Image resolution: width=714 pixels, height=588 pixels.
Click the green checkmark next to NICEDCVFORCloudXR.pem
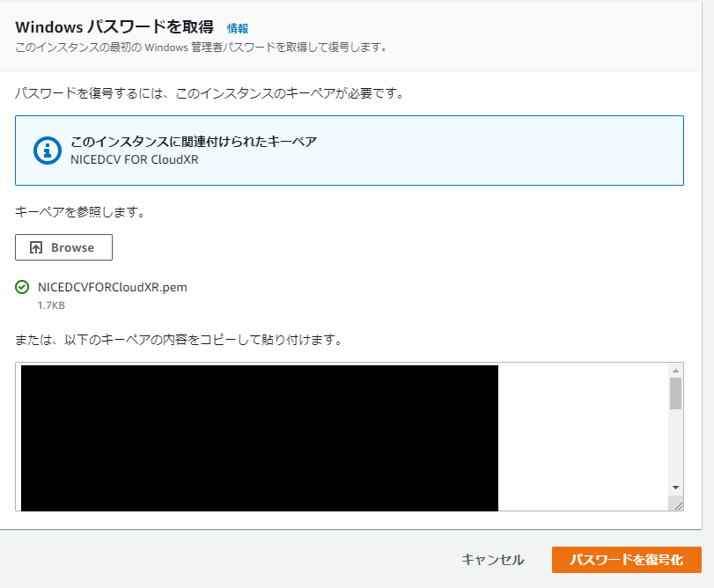click(22, 287)
